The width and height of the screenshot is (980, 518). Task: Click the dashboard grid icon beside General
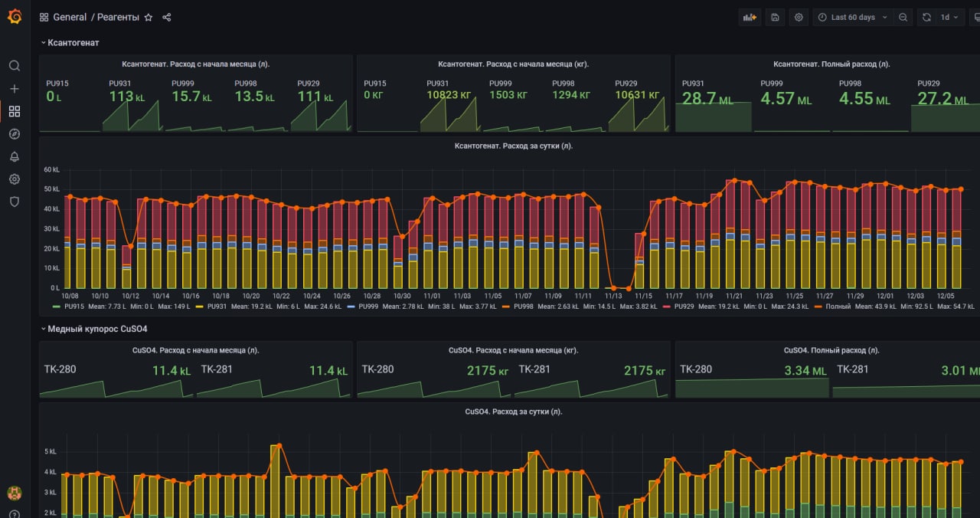point(44,17)
